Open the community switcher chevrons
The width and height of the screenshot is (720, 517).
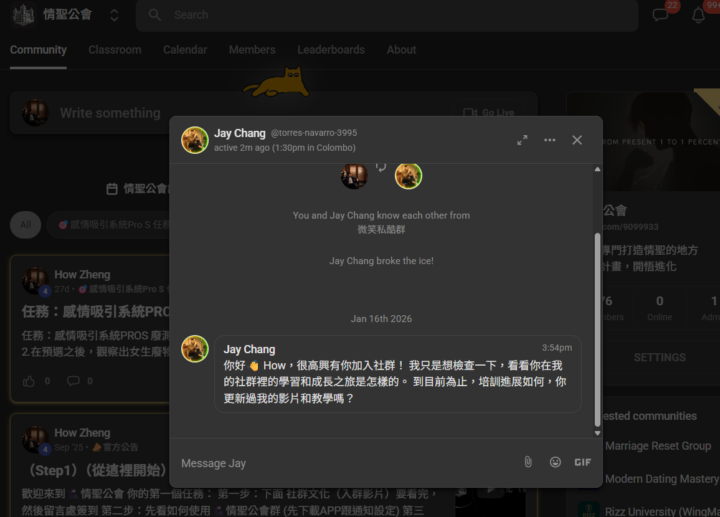(x=114, y=15)
